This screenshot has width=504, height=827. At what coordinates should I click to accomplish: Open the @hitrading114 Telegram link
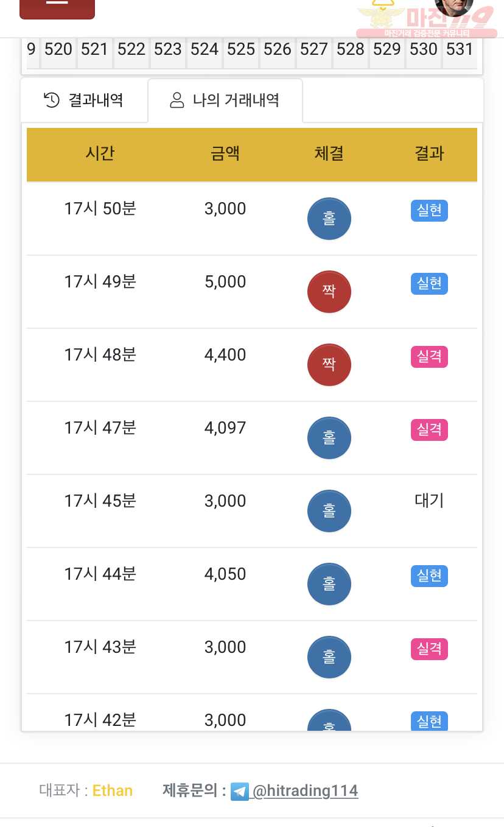pyautogui.click(x=305, y=791)
